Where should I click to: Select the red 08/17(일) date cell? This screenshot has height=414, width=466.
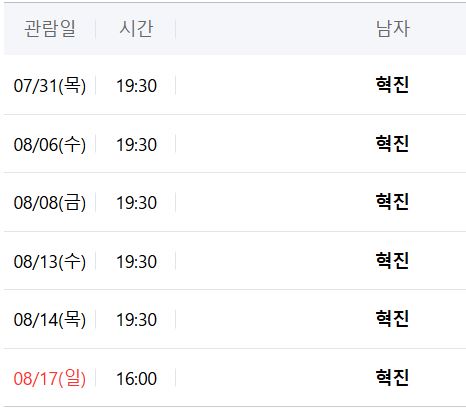pyautogui.click(x=50, y=378)
